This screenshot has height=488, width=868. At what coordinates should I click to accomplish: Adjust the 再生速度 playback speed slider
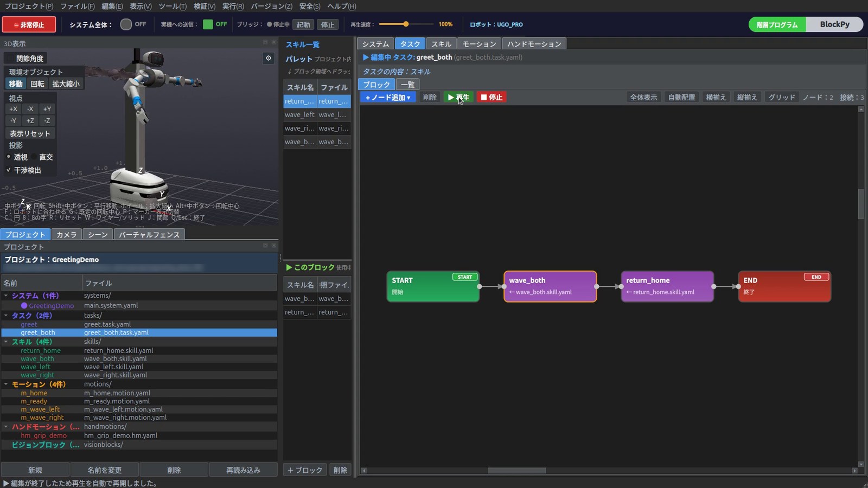click(406, 24)
